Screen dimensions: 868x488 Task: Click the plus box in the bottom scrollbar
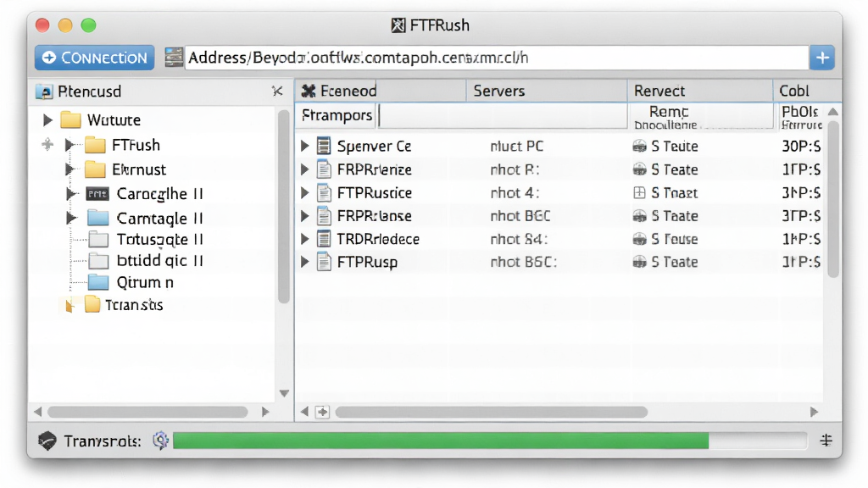(322, 412)
